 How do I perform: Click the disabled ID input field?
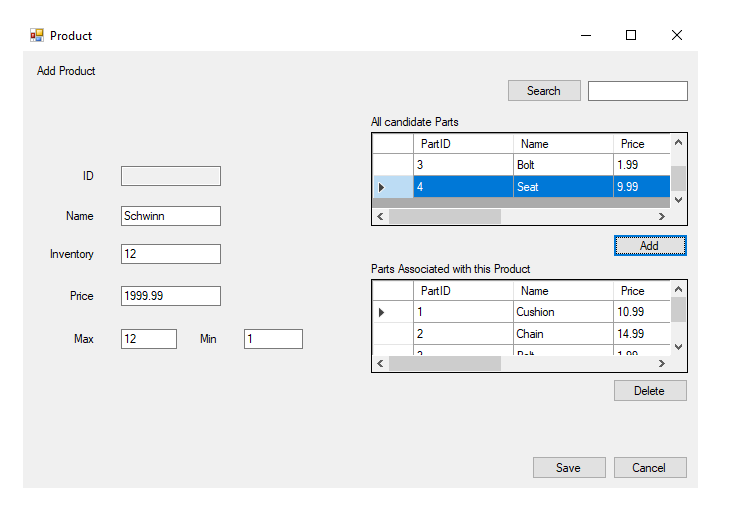pos(171,176)
